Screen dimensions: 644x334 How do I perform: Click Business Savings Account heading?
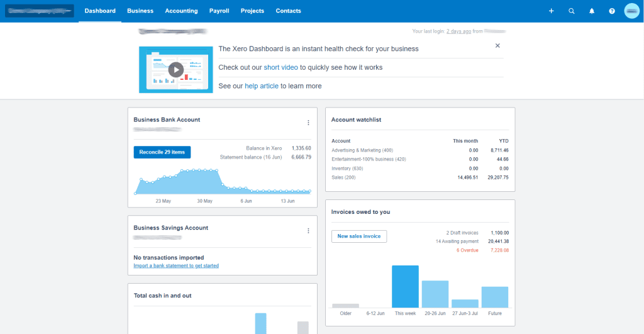coord(171,228)
